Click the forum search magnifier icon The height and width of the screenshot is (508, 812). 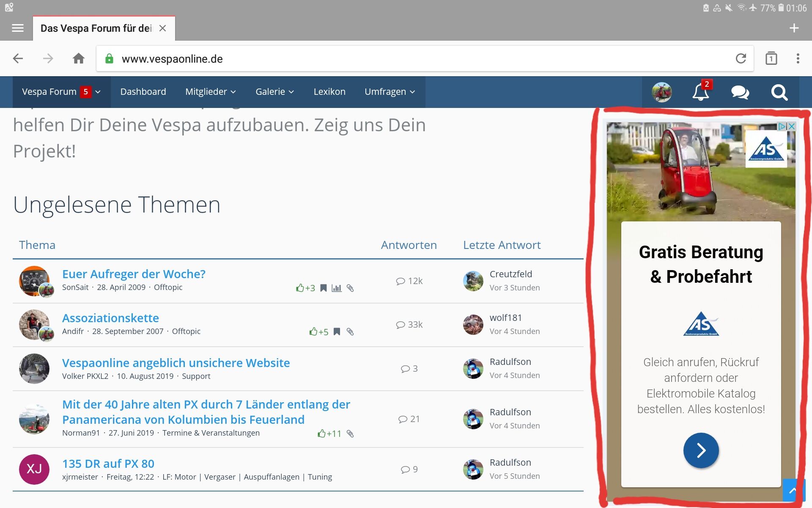(779, 92)
